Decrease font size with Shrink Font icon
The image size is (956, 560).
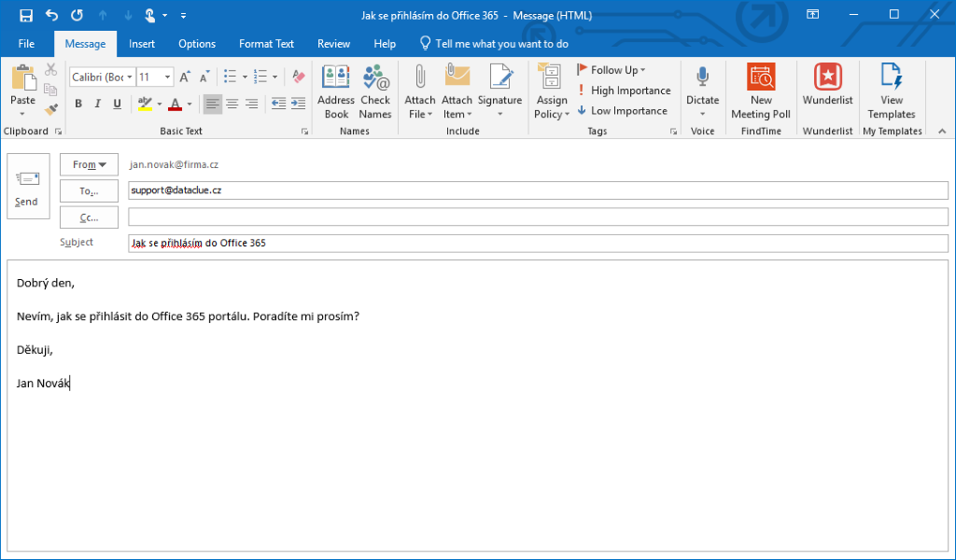[204, 77]
